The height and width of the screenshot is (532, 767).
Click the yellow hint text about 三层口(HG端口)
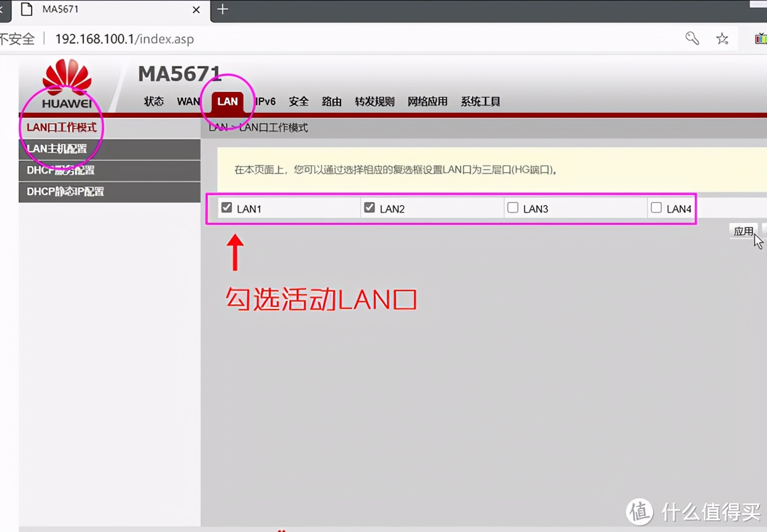[396, 170]
